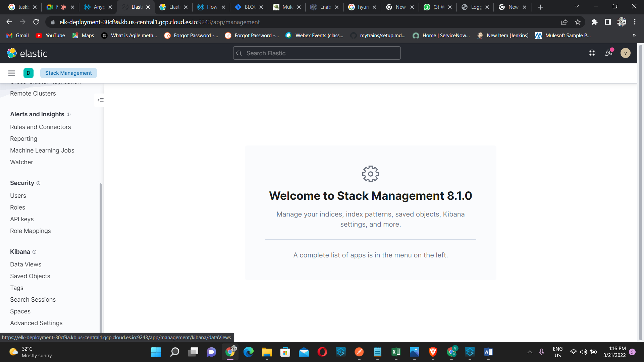
Task: Open the Search Elastic input field
Action: [x=317, y=53]
